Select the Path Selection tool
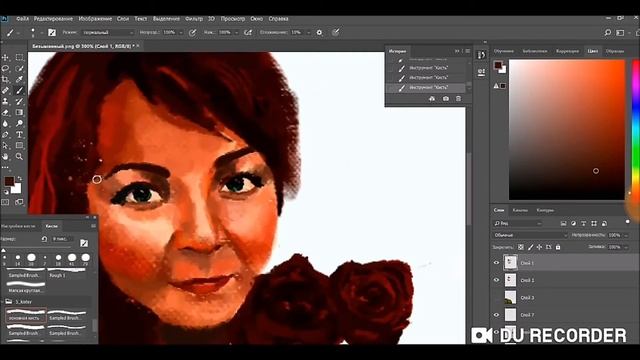Viewport: 640px width, 360px height. [5, 145]
